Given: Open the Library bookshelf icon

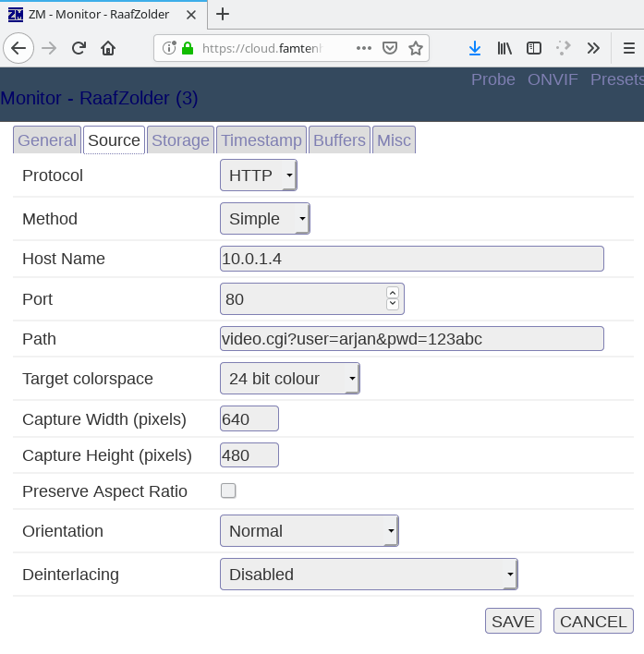Looking at the screenshot, I should coord(504,48).
